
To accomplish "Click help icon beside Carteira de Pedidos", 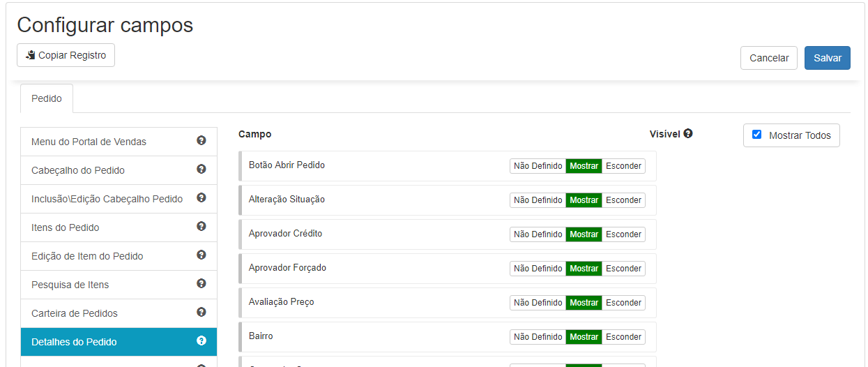I will tap(201, 313).
